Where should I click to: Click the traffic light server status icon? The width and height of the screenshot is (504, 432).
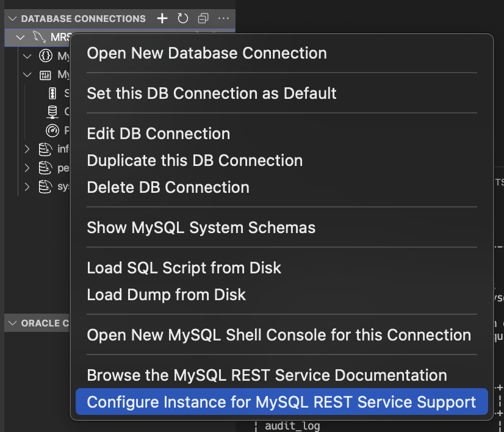(52, 93)
